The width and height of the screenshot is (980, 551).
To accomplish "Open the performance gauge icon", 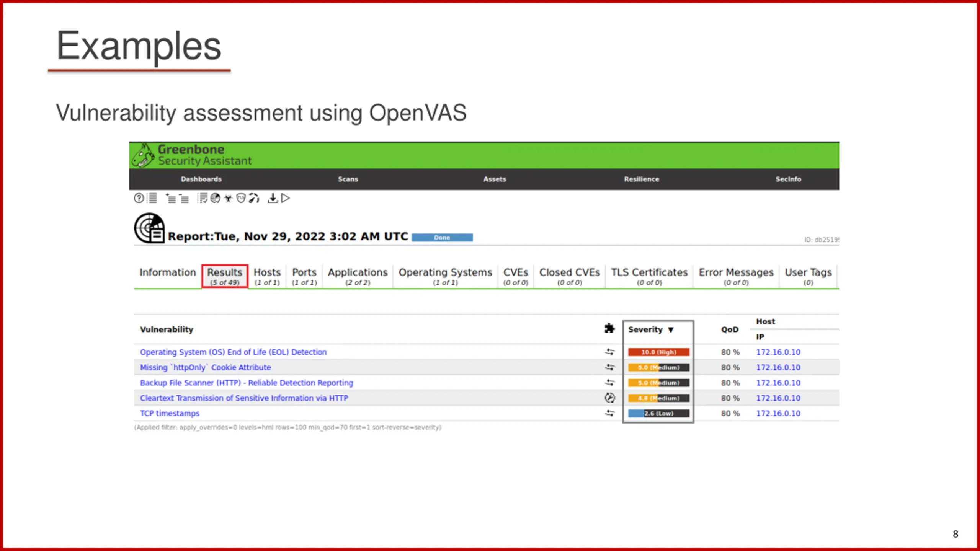I will coord(254,198).
